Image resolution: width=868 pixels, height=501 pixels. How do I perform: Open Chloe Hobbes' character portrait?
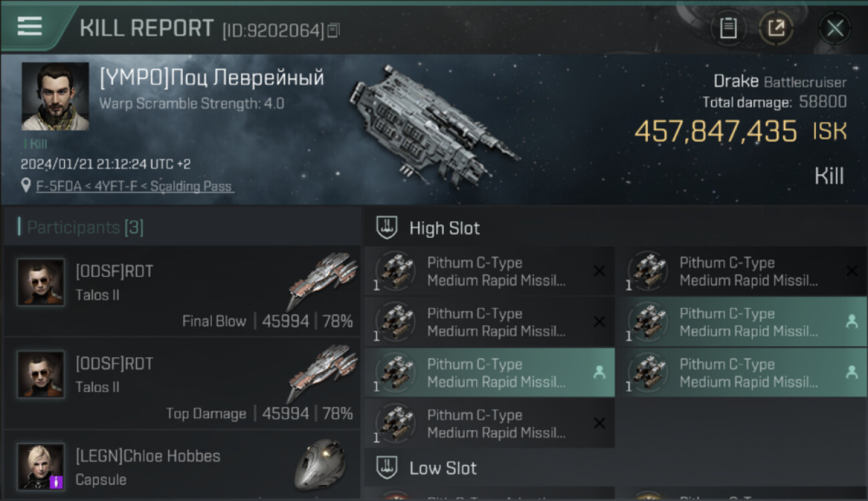pos(41,466)
